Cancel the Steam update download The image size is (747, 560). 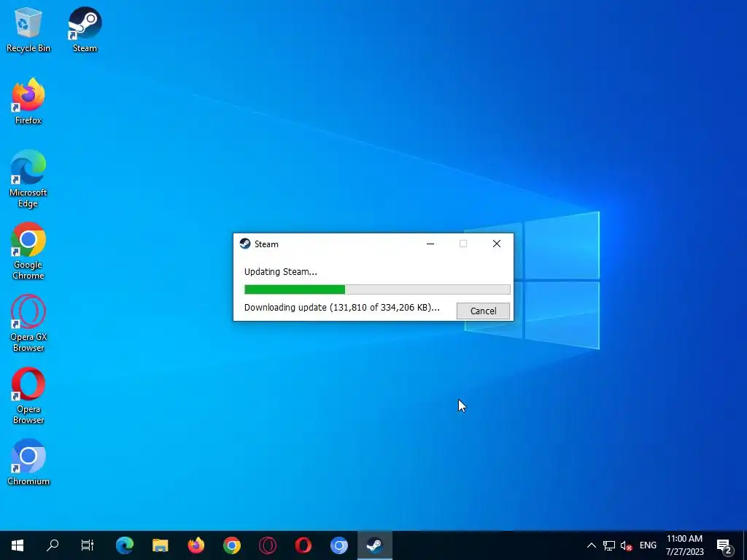(x=483, y=311)
